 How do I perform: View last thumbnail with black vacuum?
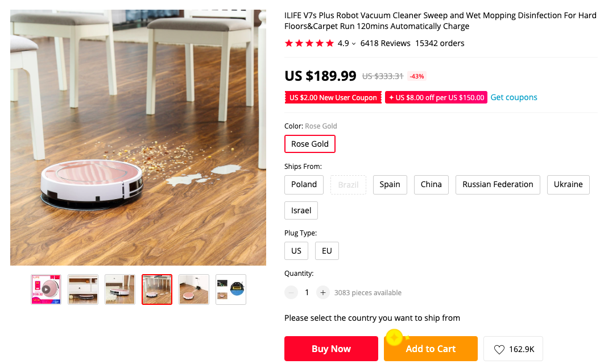pyautogui.click(x=231, y=289)
